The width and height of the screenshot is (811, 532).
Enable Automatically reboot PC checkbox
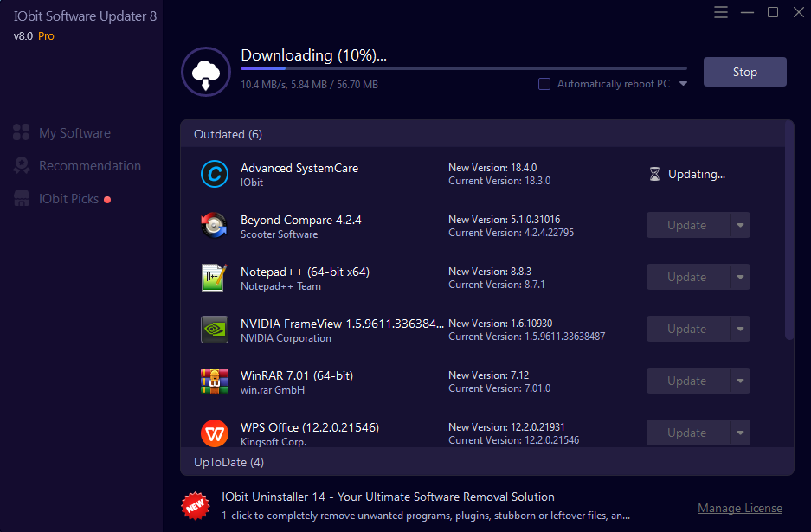[x=544, y=84]
